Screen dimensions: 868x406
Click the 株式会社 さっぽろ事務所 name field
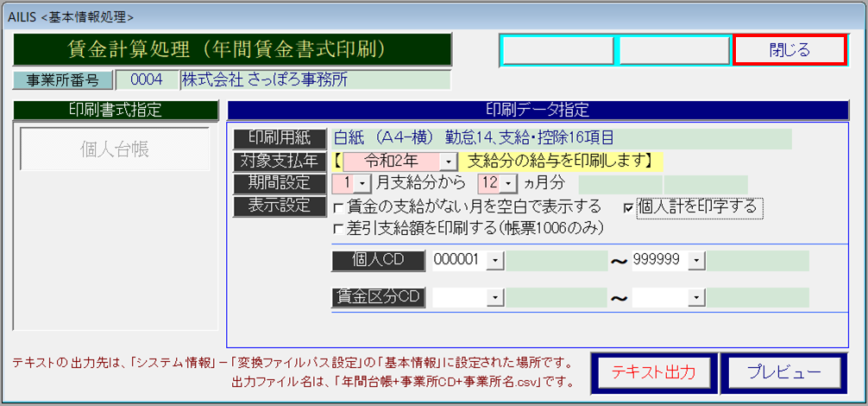(x=315, y=80)
